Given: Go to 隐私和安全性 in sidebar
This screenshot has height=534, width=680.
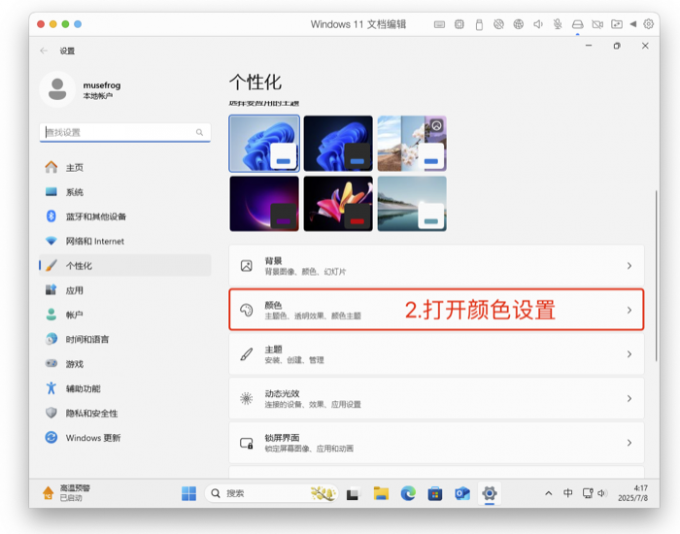Looking at the screenshot, I should [125, 413].
